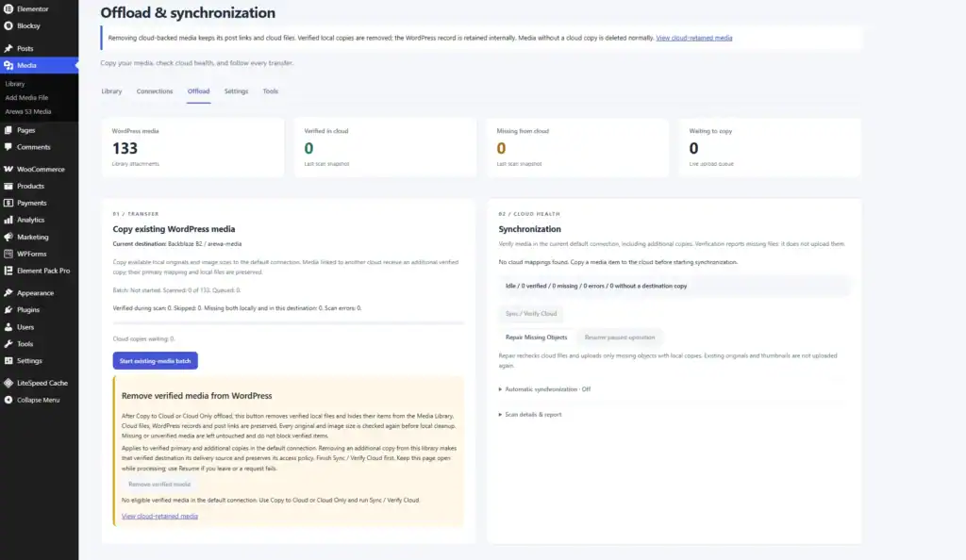Click the Appearance paintbrush icon
Screen dimensions: 966x560
(8, 293)
